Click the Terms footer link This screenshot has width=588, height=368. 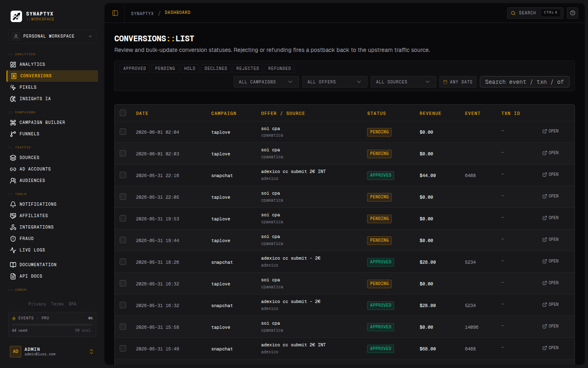click(x=57, y=304)
